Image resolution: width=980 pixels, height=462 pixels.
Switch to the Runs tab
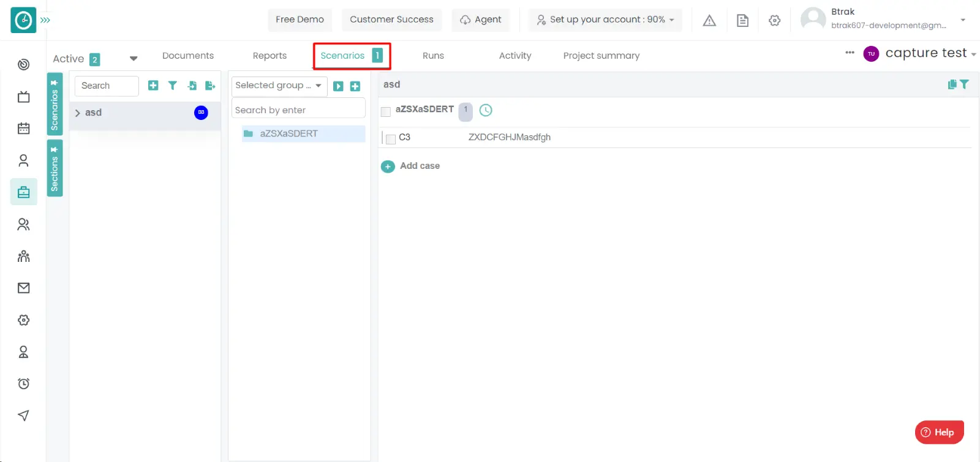click(433, 56)
